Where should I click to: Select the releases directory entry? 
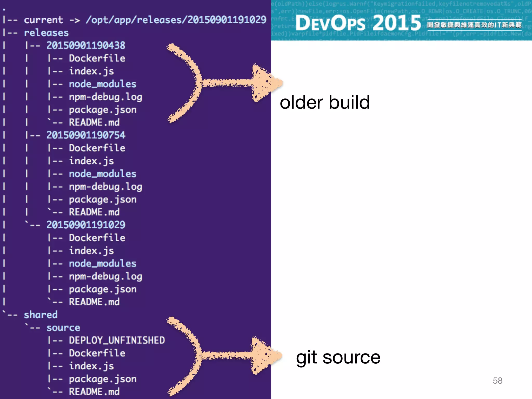46,33
